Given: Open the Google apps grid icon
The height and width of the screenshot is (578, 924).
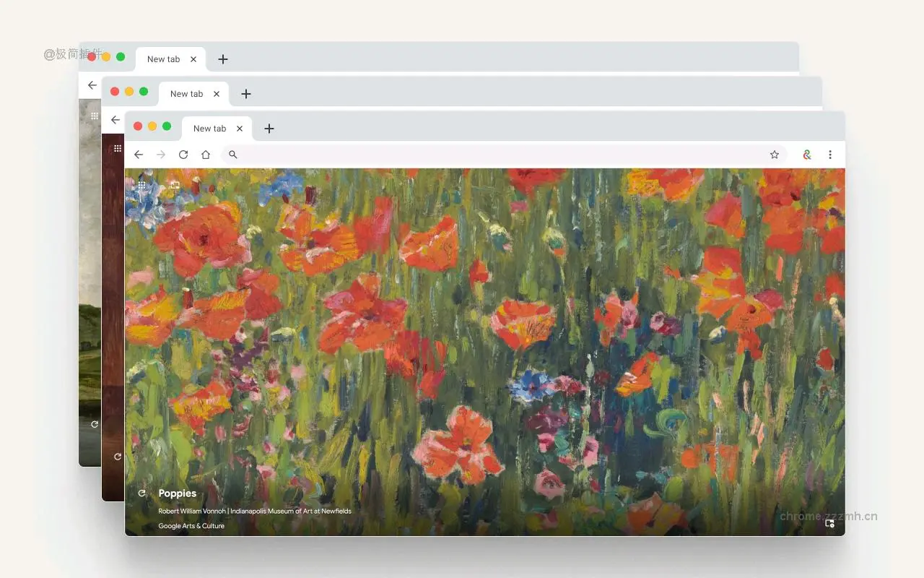Looking at the screenshot, I should (x=141, y=186).
